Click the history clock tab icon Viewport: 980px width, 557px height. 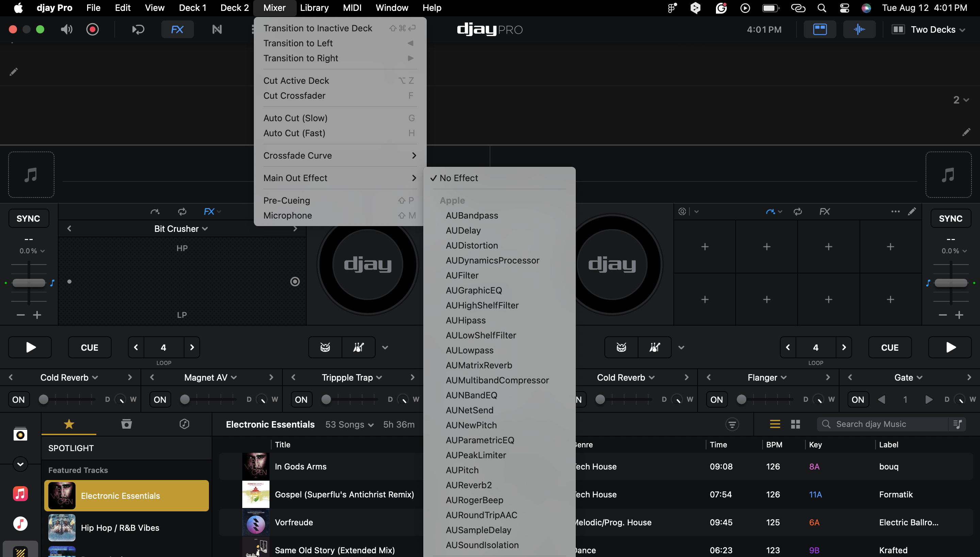(x=184, y=424)
